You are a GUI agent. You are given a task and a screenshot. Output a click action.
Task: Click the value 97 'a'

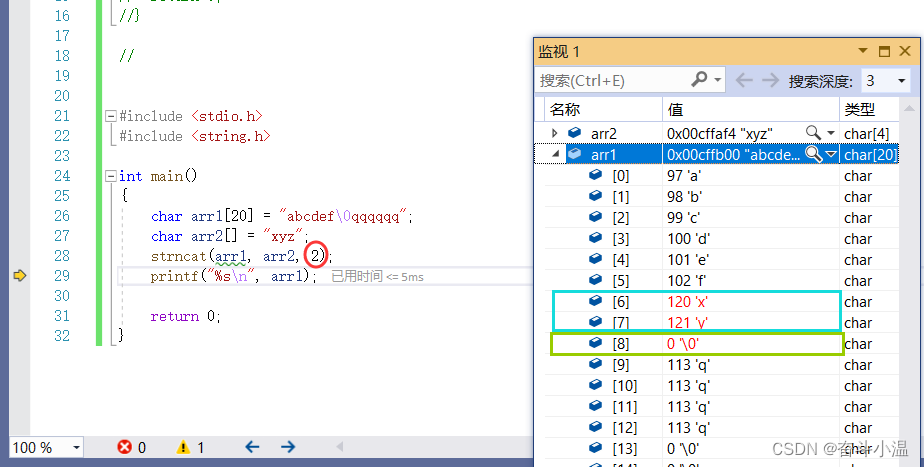point(684,176)
